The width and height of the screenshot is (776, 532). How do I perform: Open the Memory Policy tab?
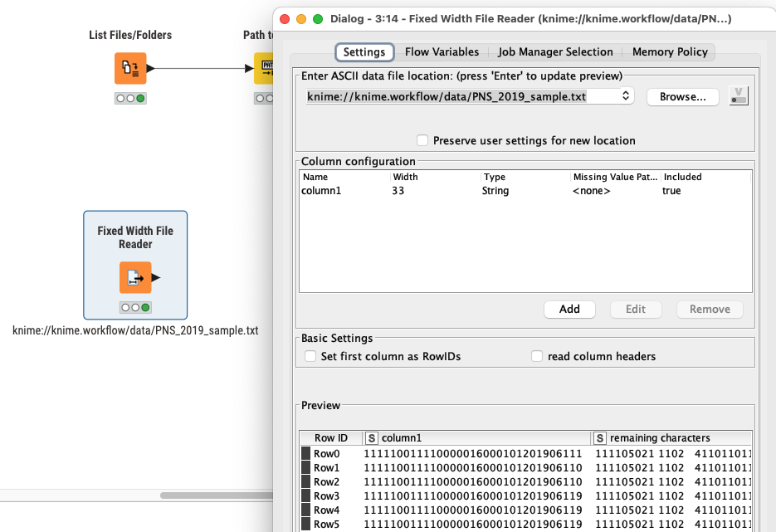click(669, 51)
